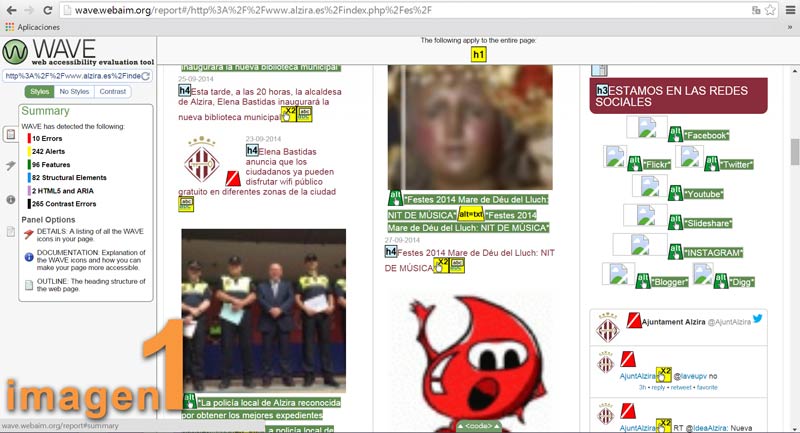Click the alt feature icon next to Youtube
Image resolution: width=800 pixels, height=433 pixels.
[676, 193]
